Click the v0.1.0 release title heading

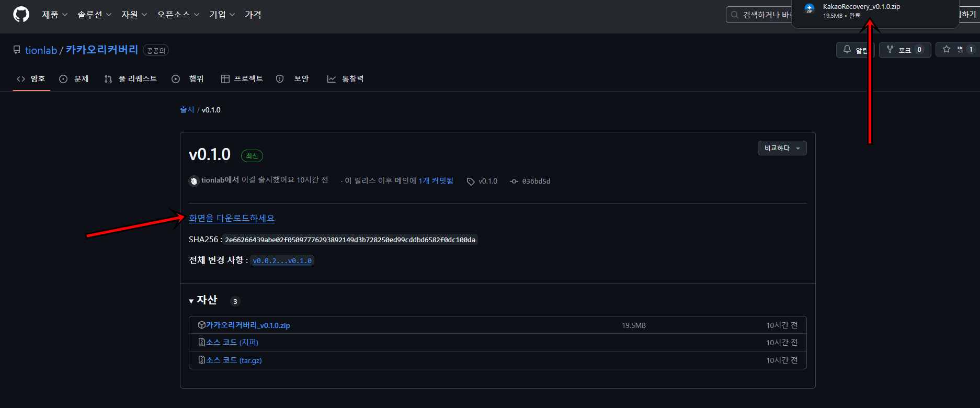coord(210,155)
